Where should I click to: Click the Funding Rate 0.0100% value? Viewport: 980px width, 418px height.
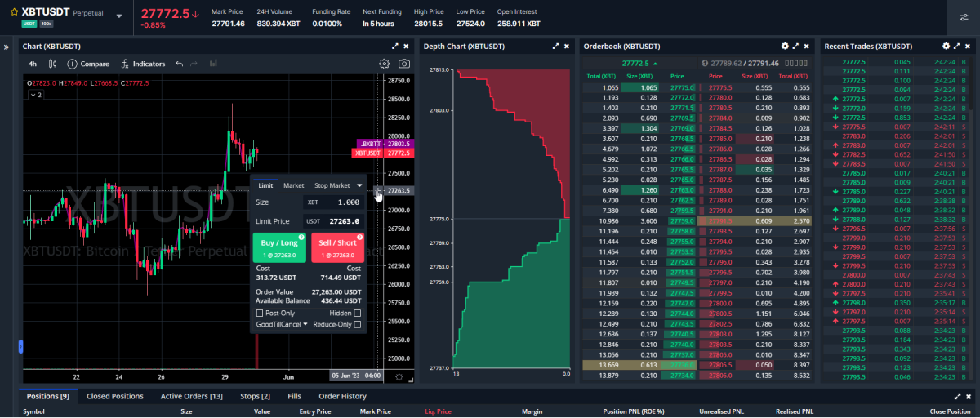[328, 24]
